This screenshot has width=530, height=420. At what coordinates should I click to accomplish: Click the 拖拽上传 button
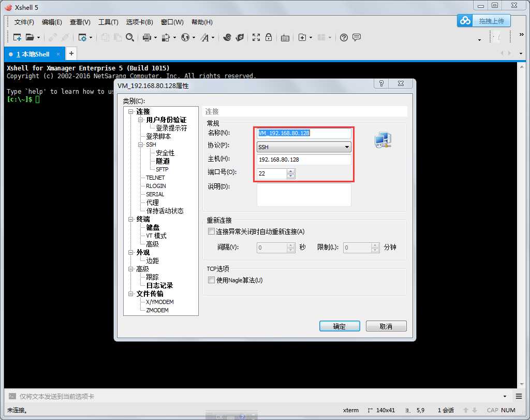click(x=491, y=21)
